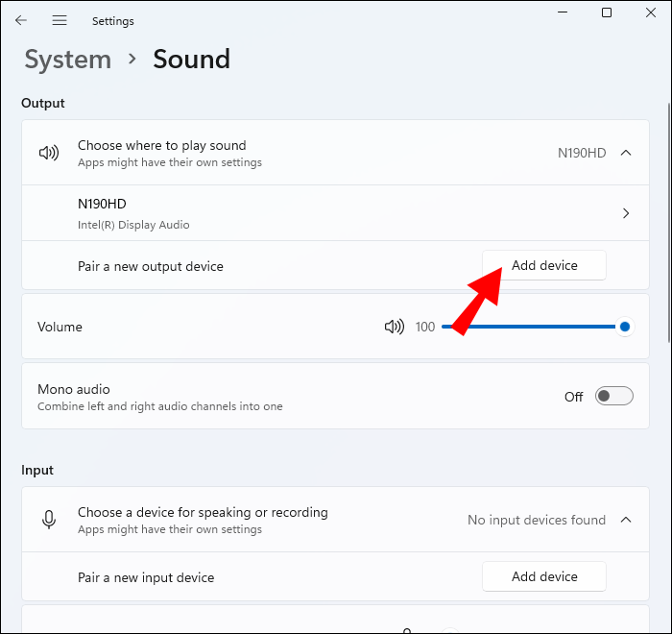Click the microphone icon in Input

tap(48, 520)
